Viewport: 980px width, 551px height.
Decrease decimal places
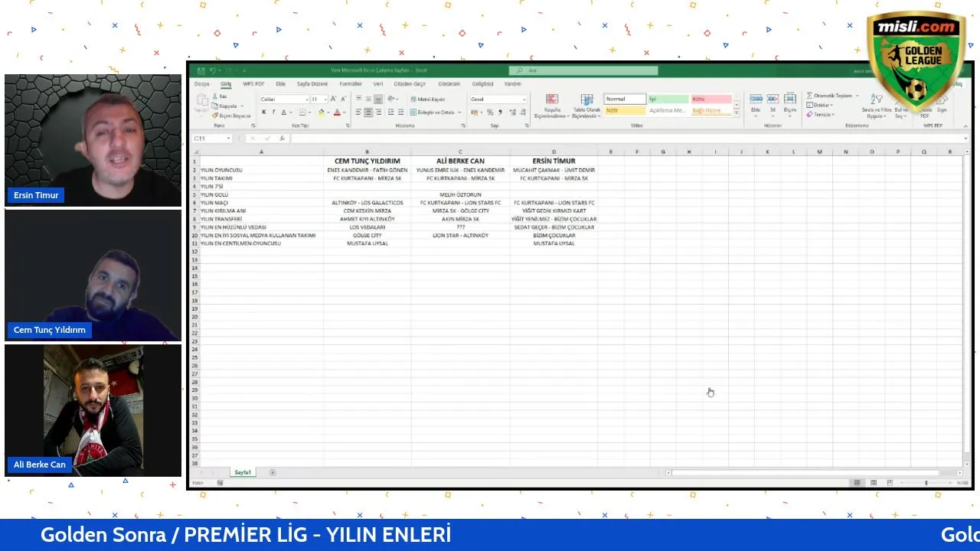(x=522, y=112)
